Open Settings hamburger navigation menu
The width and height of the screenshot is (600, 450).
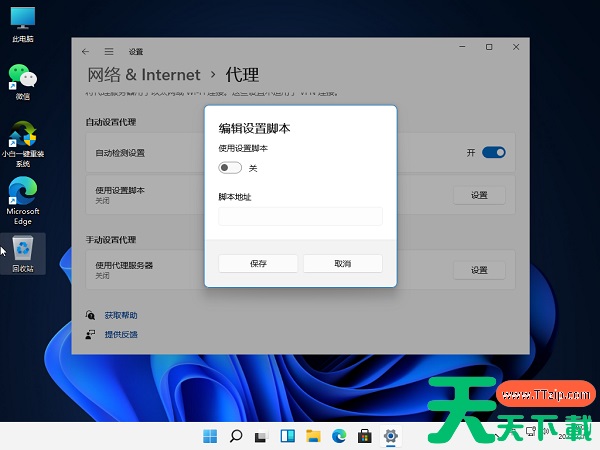109,51
